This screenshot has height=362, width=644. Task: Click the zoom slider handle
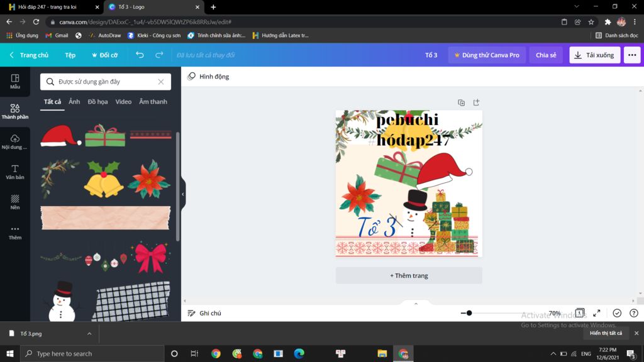469,313
